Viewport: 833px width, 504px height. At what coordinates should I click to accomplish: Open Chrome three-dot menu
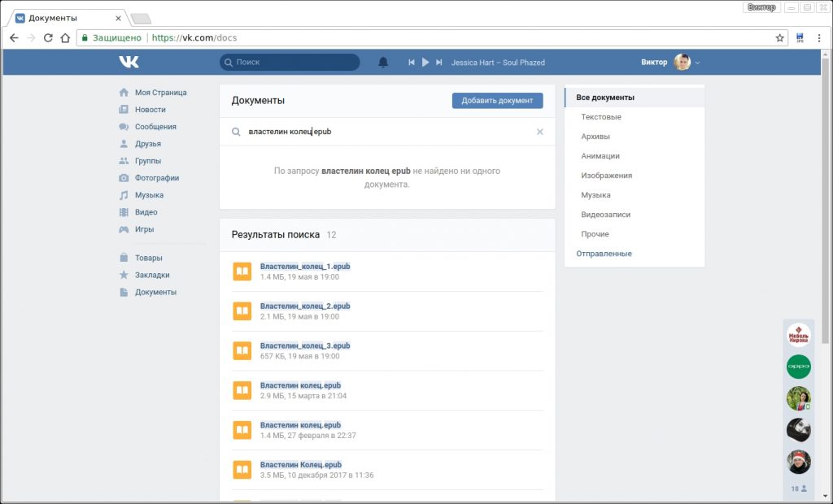tap(820, 37)
